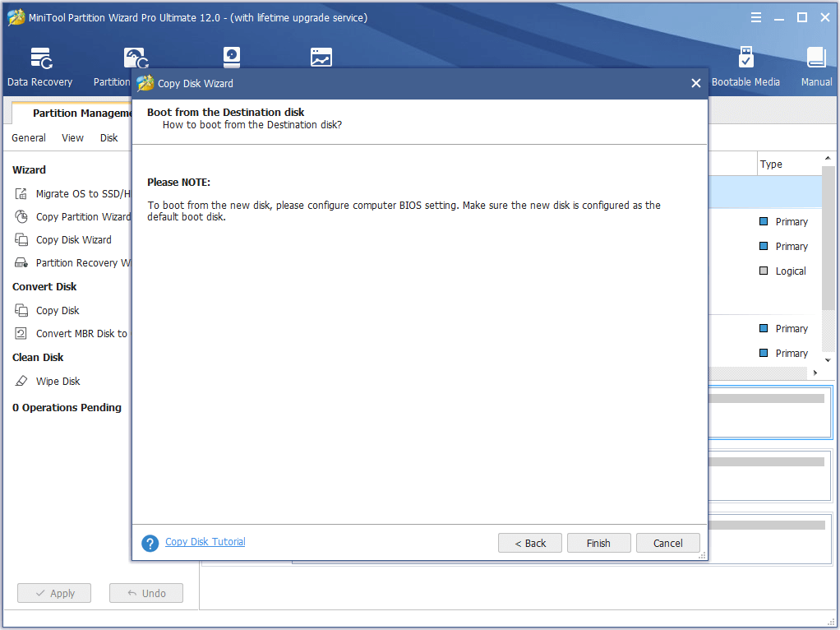Screen dimensions: 840x630
Task: Click the help question mark icon
Action: [150, 543]
